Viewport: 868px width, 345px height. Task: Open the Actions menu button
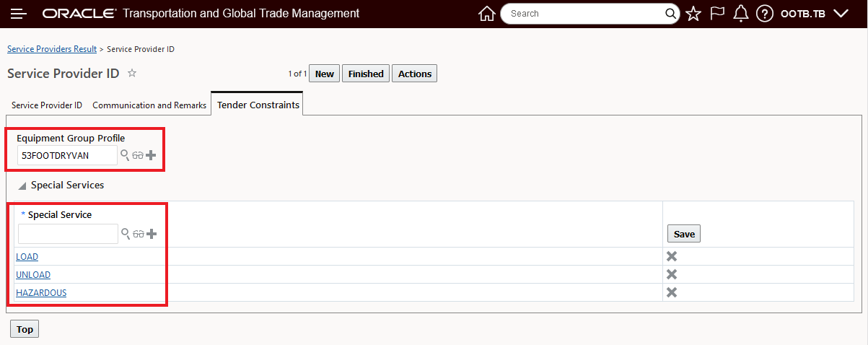pos(415,74)
